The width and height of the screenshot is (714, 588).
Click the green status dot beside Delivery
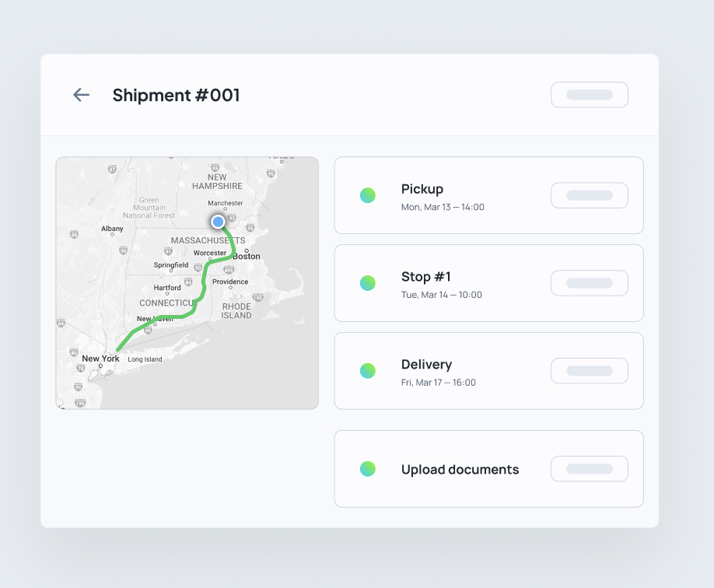click(368, 371)
